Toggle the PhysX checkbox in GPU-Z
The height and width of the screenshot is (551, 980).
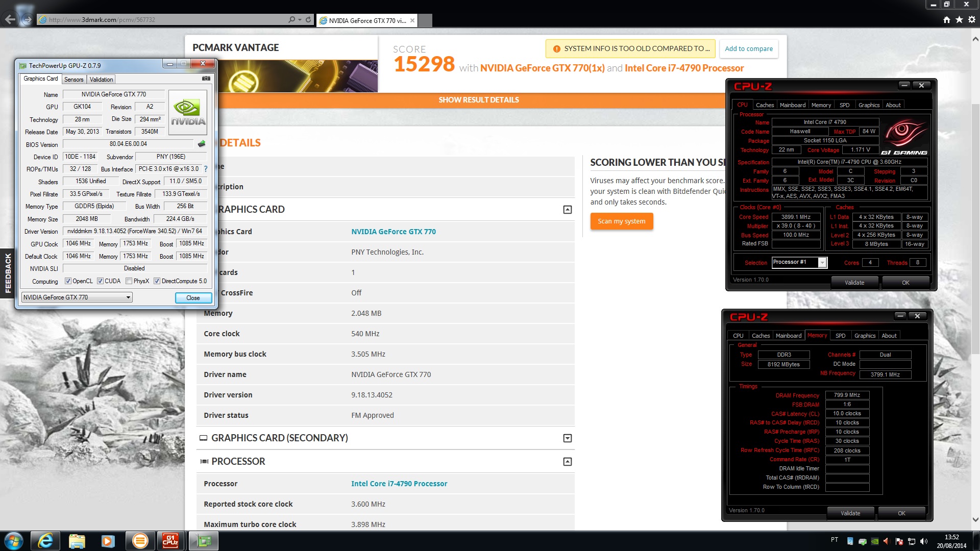click(x=129, y=281)
